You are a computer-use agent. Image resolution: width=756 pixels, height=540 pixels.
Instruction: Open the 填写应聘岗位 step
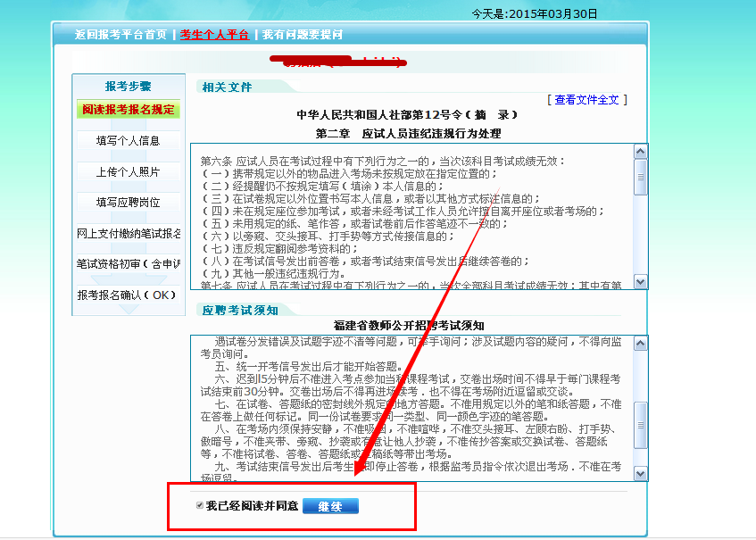(x=129, y=203)
